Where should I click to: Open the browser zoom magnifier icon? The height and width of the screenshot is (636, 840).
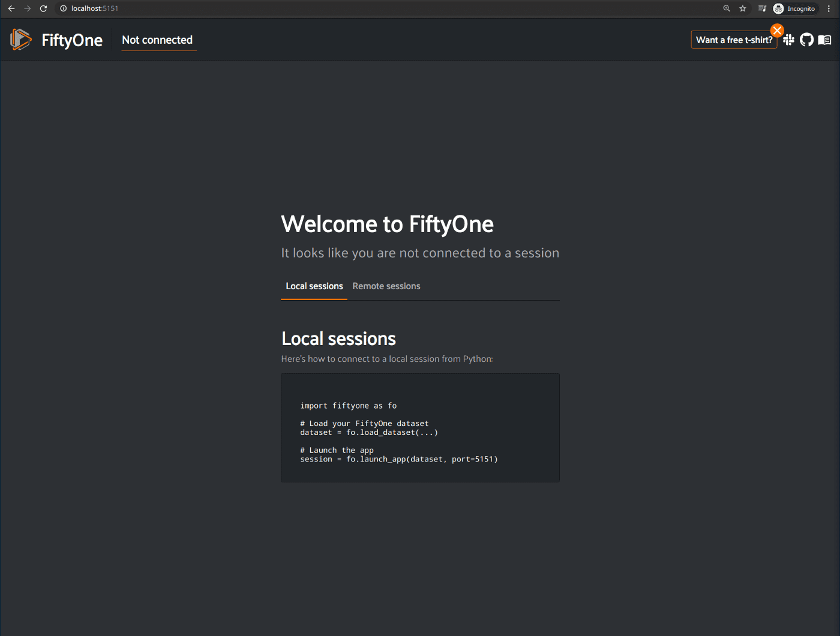click(x=727, y=8)
